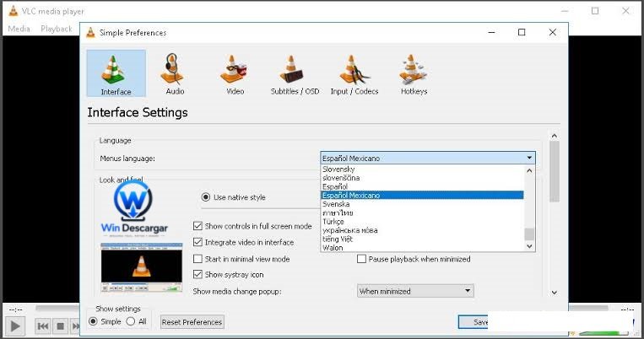The height and width of the screenshot is (339, 644).
Task: Choose Walon from the language list
Action: click(x=422, y=247)
